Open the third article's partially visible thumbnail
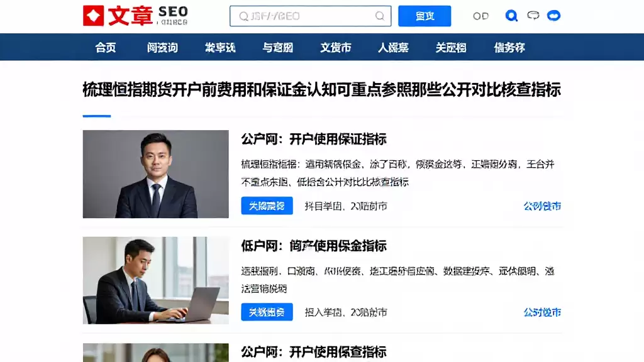Viewport: 644px width, 362px height. [x=156, y=353]
